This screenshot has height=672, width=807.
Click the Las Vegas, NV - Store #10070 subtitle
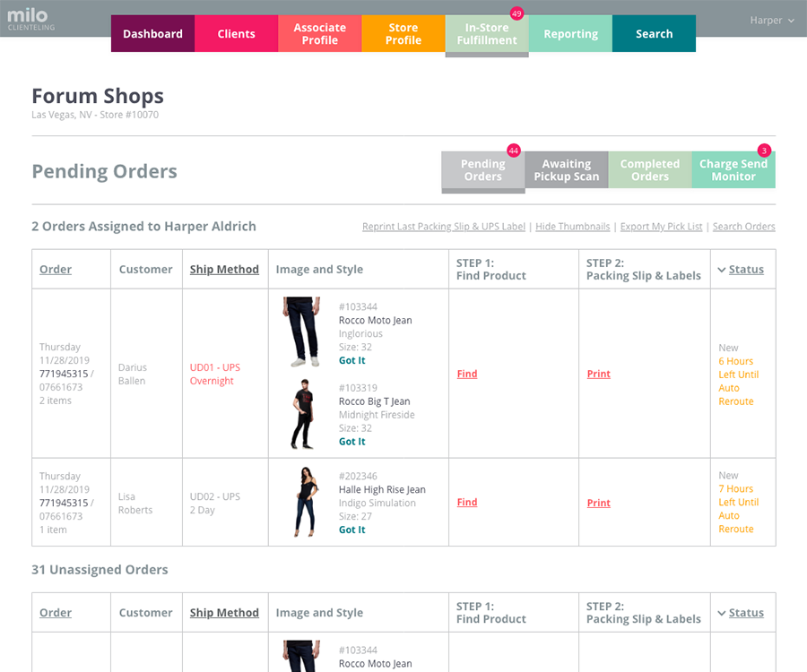(x=95, y=115)
